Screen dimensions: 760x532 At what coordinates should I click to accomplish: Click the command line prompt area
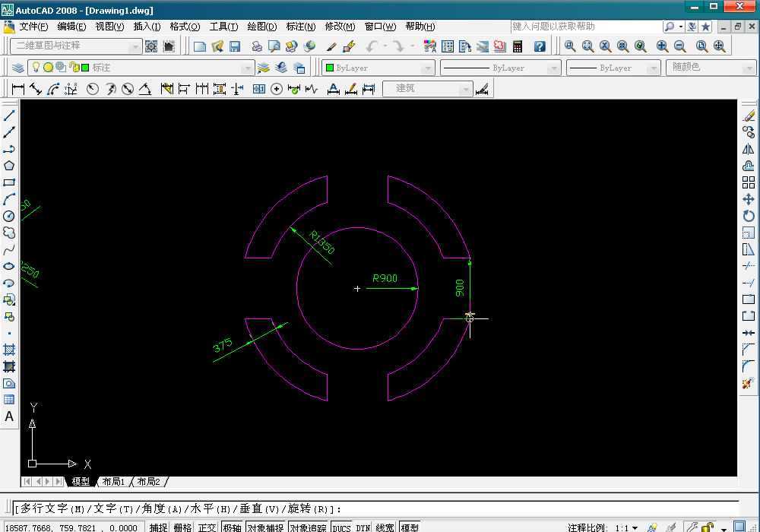(x=375, y=508)
